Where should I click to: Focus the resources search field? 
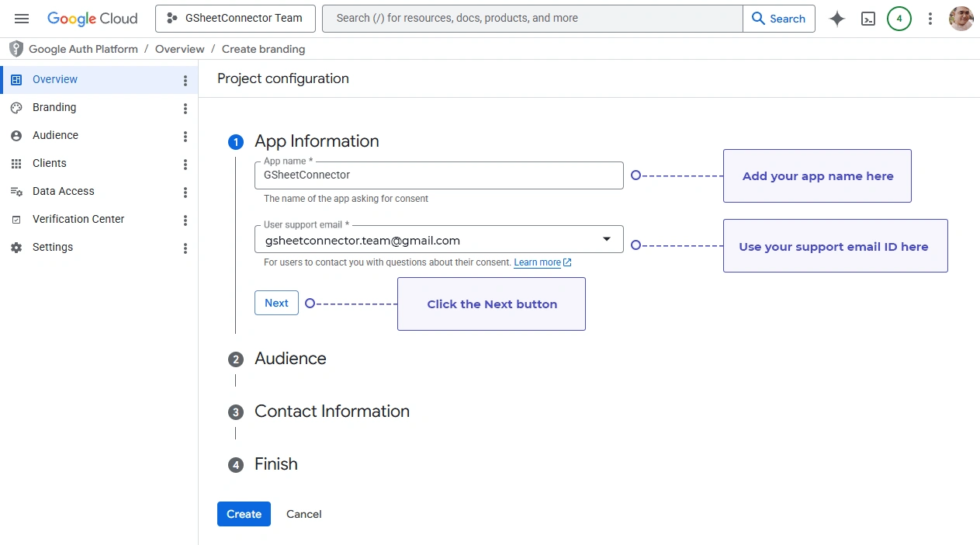[x=532, y=19]
